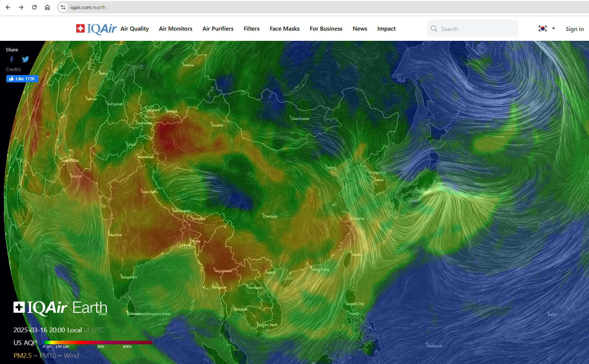The height and width of the screenshot is (364, 589).
Task: Go forward with the browser forward arrow
Action: point(21,7)
